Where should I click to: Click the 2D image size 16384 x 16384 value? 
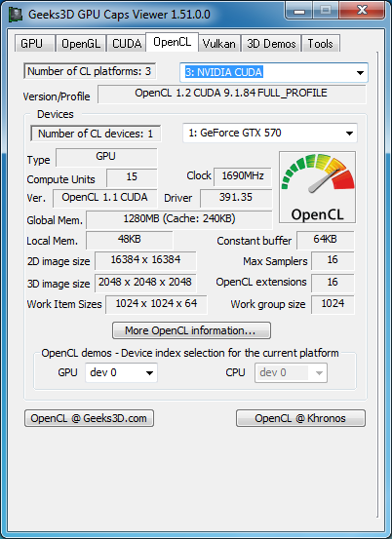pyautogui.click(x=145, y=260)
